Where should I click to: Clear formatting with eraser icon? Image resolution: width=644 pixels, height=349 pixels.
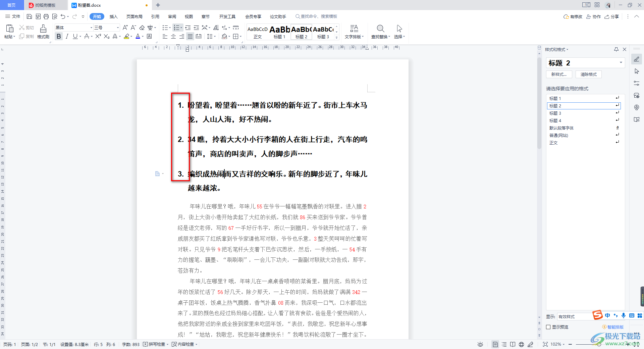coord(142,28)
